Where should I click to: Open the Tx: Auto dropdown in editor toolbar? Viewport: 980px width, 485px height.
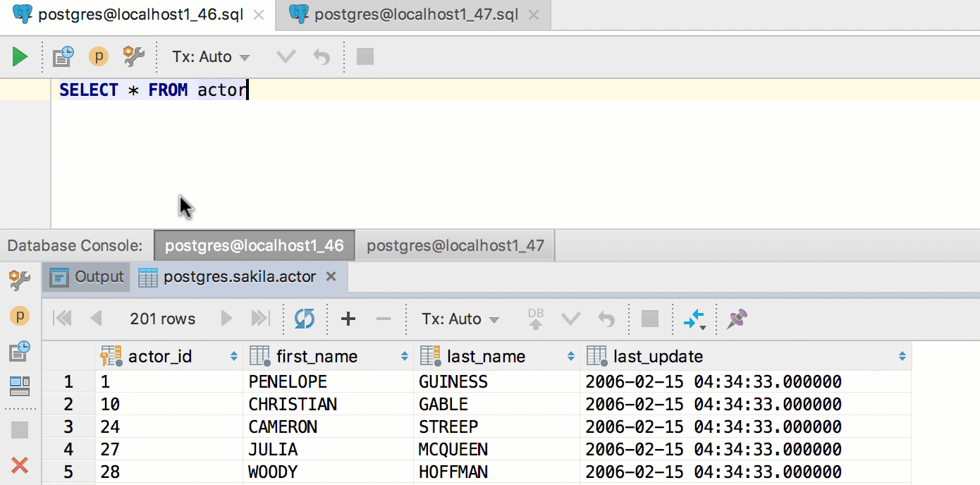tap(211, 57)
